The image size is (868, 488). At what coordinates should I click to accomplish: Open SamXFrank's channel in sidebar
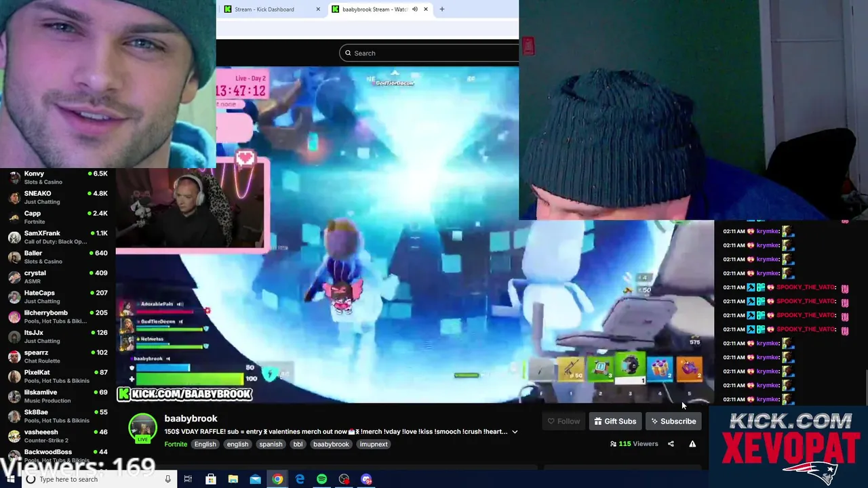58,237
